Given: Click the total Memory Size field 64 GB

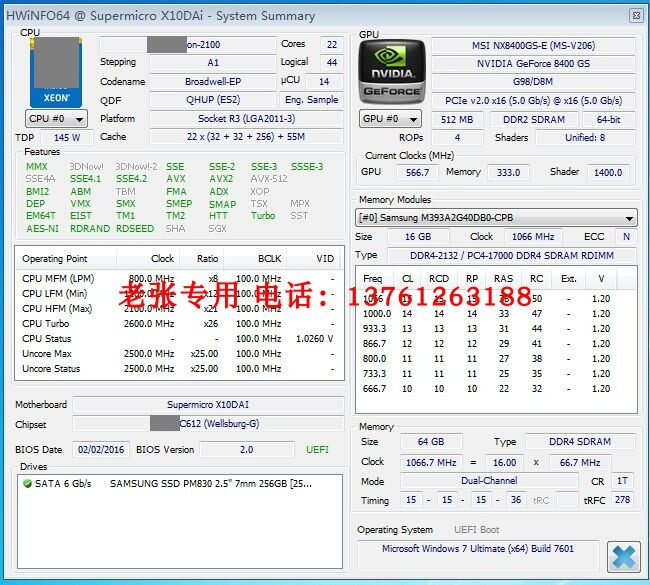Looking at the screenshot, I should point(431,442).
